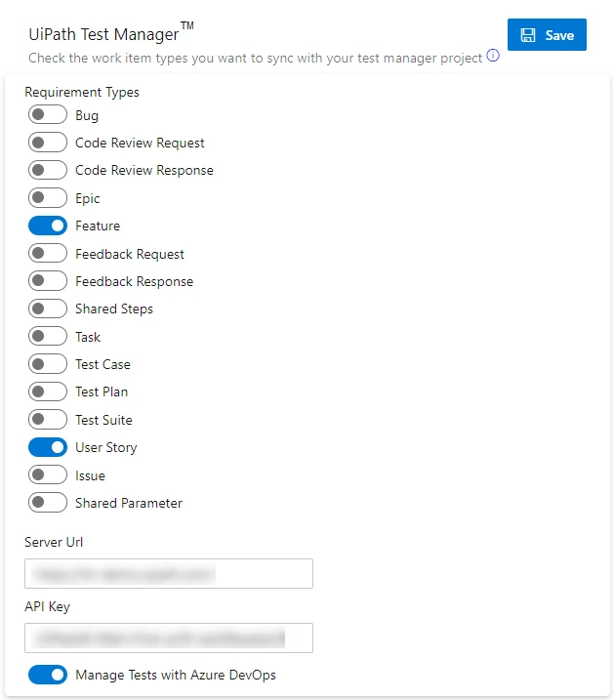
Task: Turn on the Shared Parameter toggle
Action: click(x=48, y=503)
